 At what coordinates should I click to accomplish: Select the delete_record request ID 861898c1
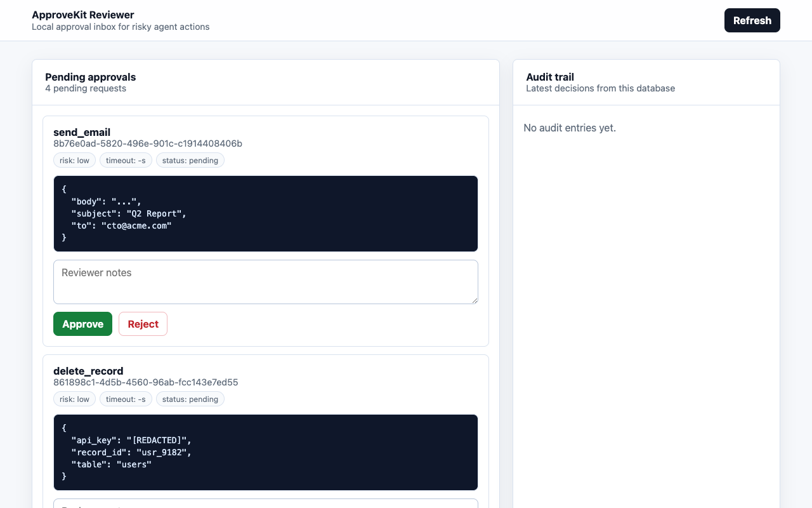(146, 382)
